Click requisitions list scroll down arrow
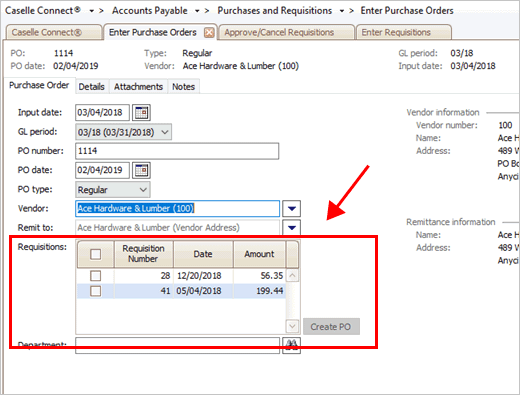 click(x=292, y=326)
